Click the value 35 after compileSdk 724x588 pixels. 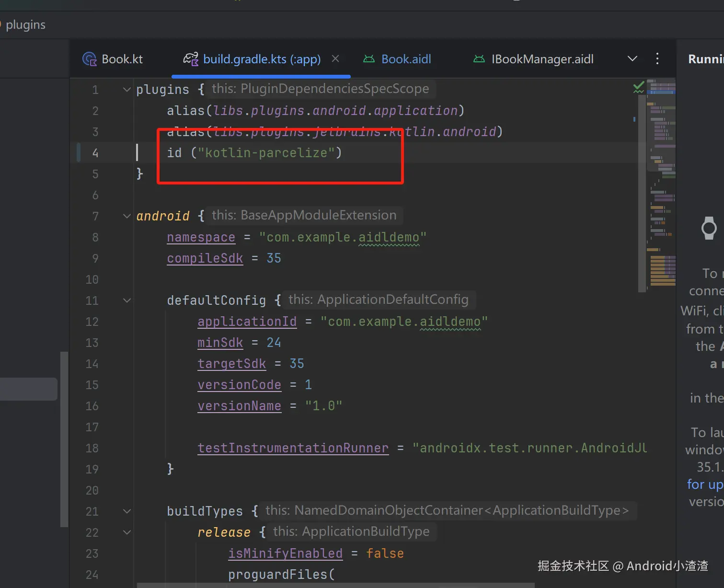(x=274, y=258)
